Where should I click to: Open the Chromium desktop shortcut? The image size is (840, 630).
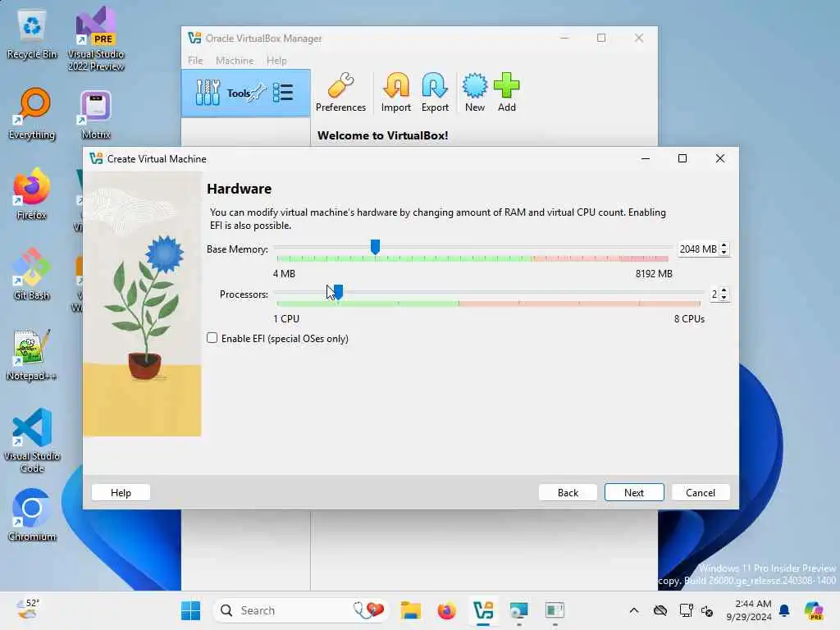pos(32,516)
